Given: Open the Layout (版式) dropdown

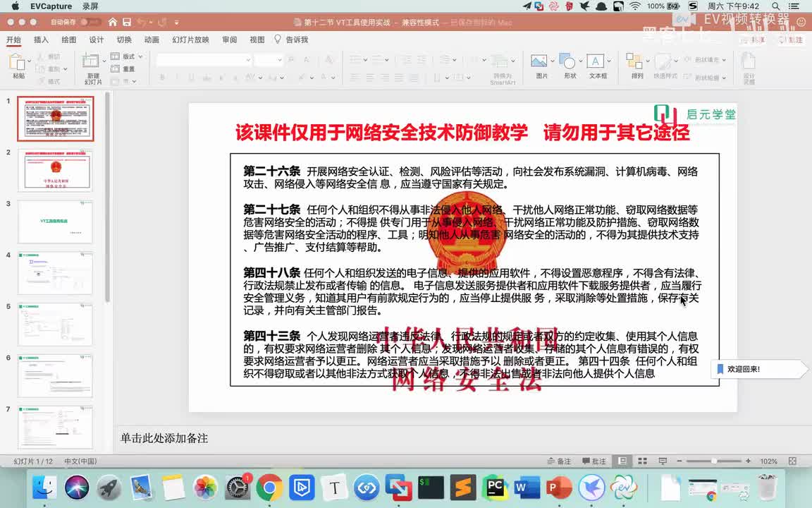Looking at the screenshot, I should [x=127, y=56].
